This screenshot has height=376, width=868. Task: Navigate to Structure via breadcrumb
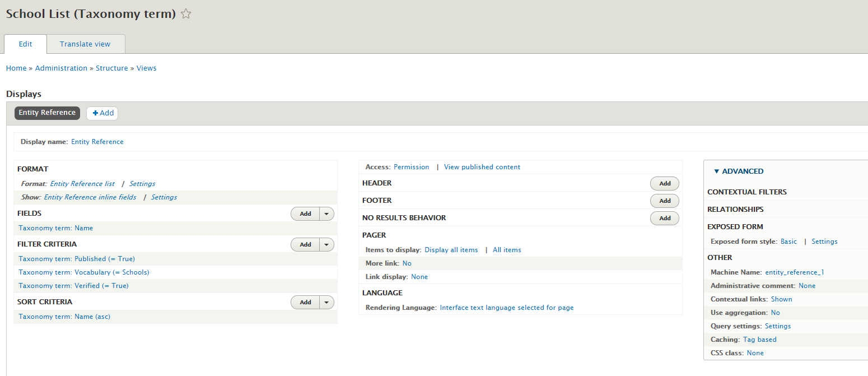point(111,68)
